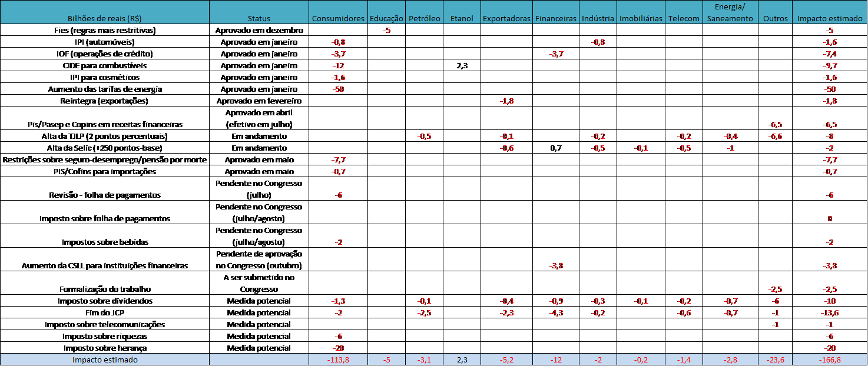Click the Etanol column header
868x366 pixels.
click(x=462, y=18)
